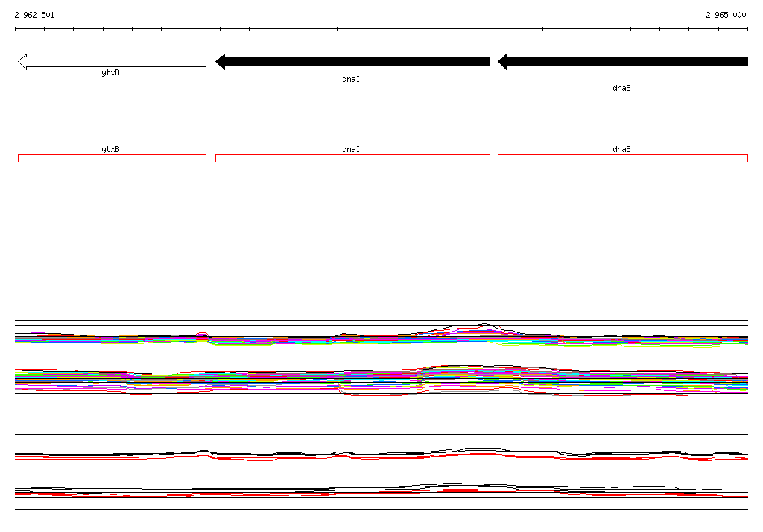Click the dnaI label above red box
This screenshot has width=763, height=532.
(351, 149)
